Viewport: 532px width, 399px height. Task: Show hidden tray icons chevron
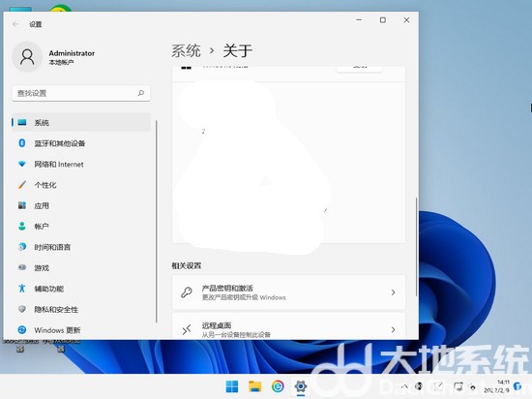click(404, 386)
